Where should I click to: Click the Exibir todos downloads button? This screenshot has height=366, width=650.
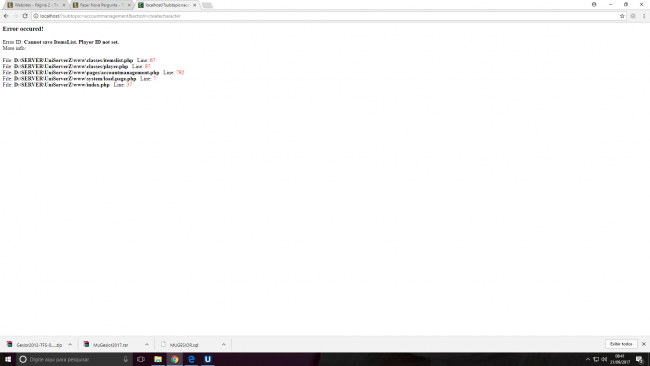pyautogui.click(x=621, y=344)
